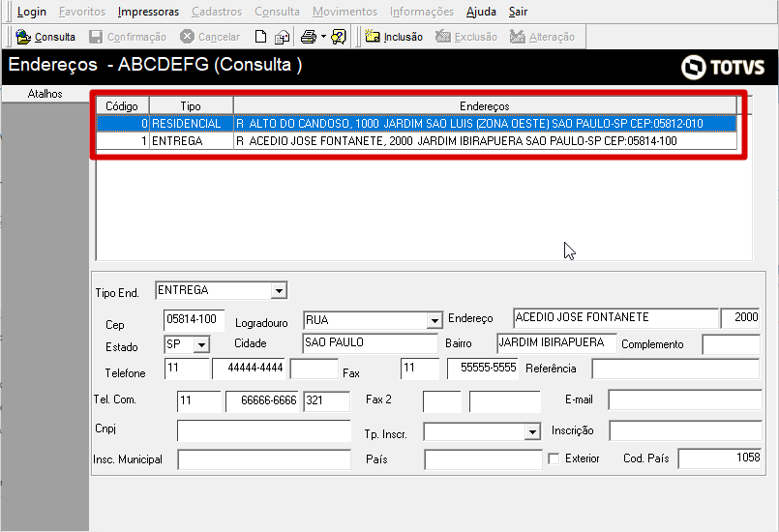
Task: Toggle the Exterior checkbox
Action: pyautogui.click(x=554, y=458)
